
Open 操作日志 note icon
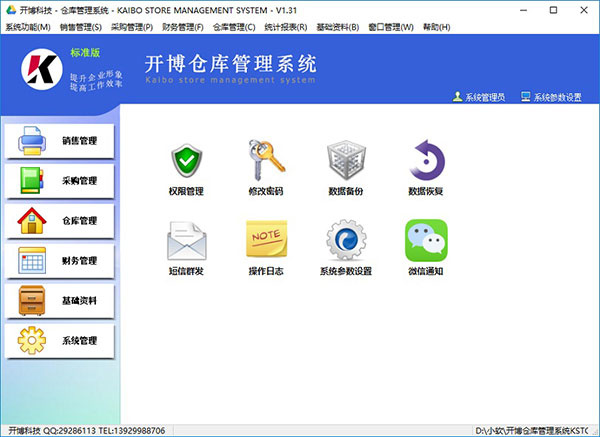pyautogui.click(x=266, y=239)
